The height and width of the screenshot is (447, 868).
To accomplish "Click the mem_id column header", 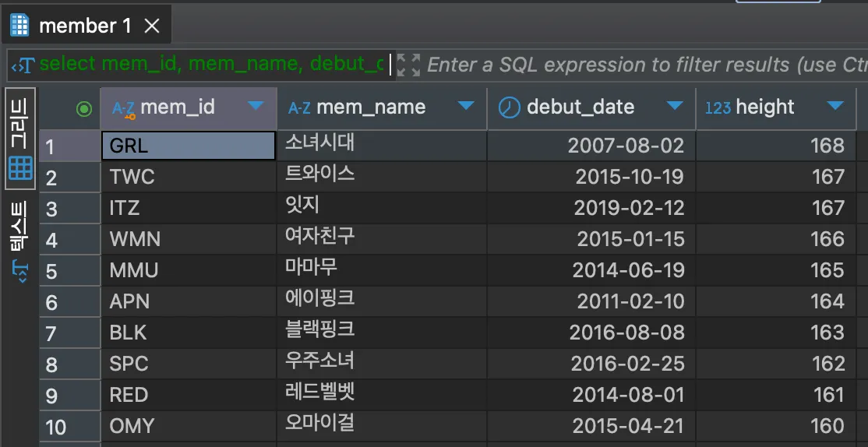I will click(189, 108).
